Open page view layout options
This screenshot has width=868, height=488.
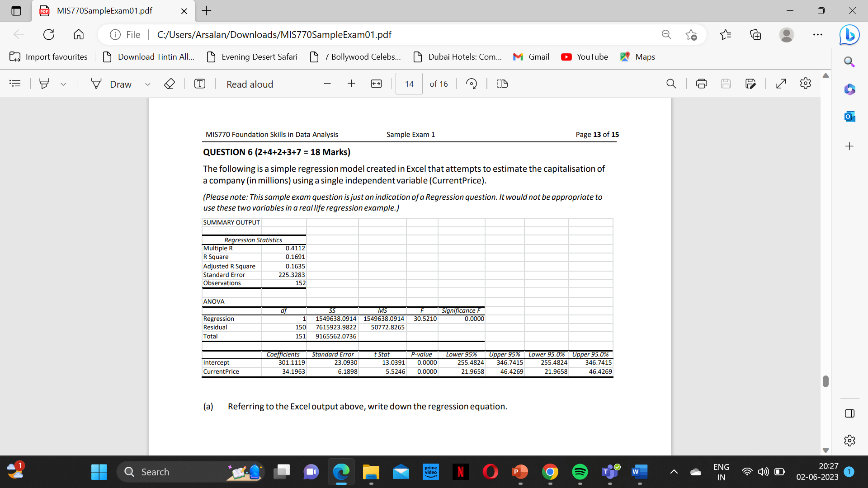click(x=502, y=84)
